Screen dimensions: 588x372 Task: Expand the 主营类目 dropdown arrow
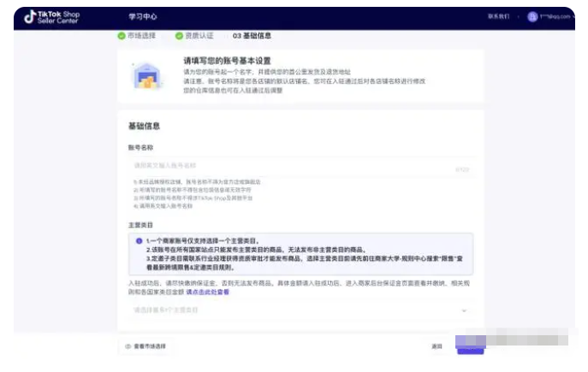pos(465,310)
